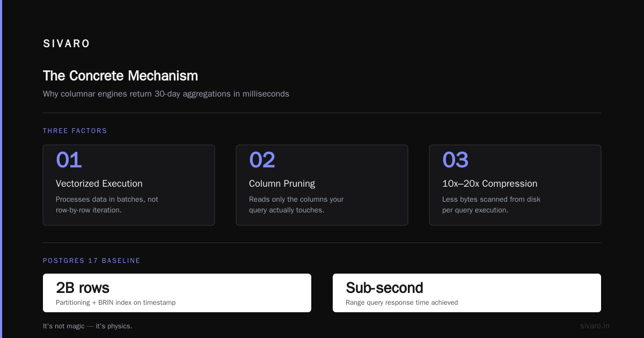This screenshot has height=338, width=644.
Task: Open the Vectorized Execution card title
Action: point(99,183)
